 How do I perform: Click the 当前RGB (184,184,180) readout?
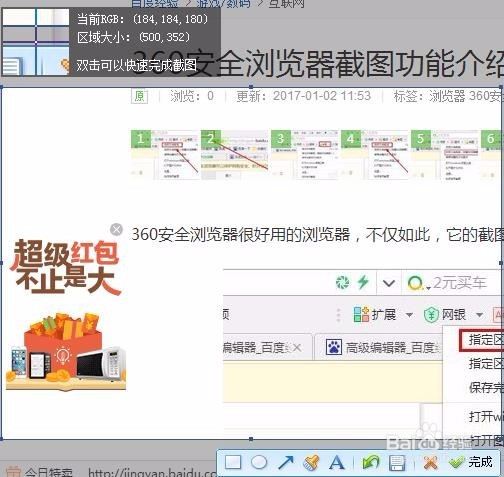point(143,19)
